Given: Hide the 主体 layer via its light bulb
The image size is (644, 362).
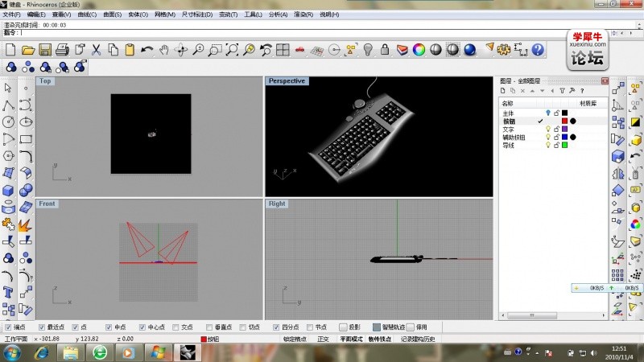Looking at the screenshot, I should [x=548, y=113].
